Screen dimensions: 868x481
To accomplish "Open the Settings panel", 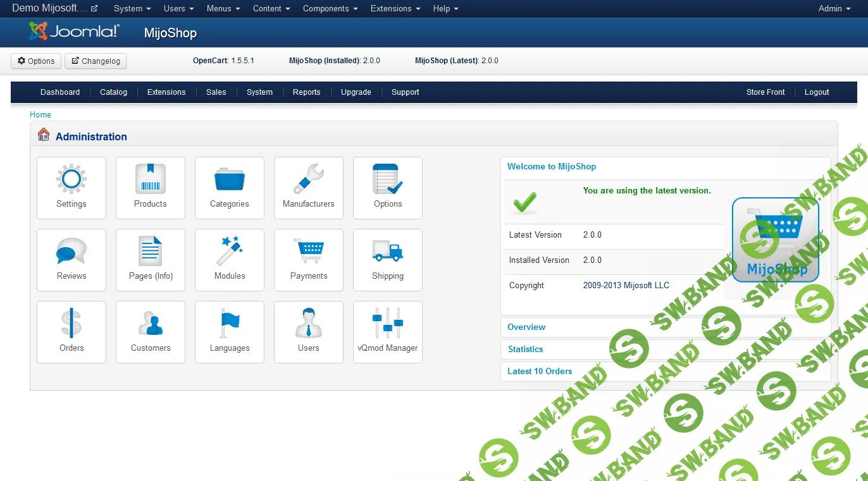I will pos(71,188).
